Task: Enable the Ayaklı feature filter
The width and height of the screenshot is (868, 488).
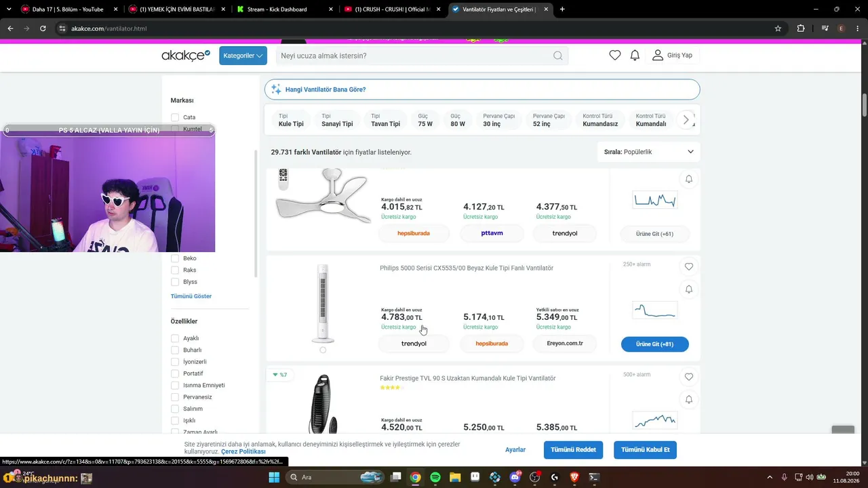Action: coord(175,338)
